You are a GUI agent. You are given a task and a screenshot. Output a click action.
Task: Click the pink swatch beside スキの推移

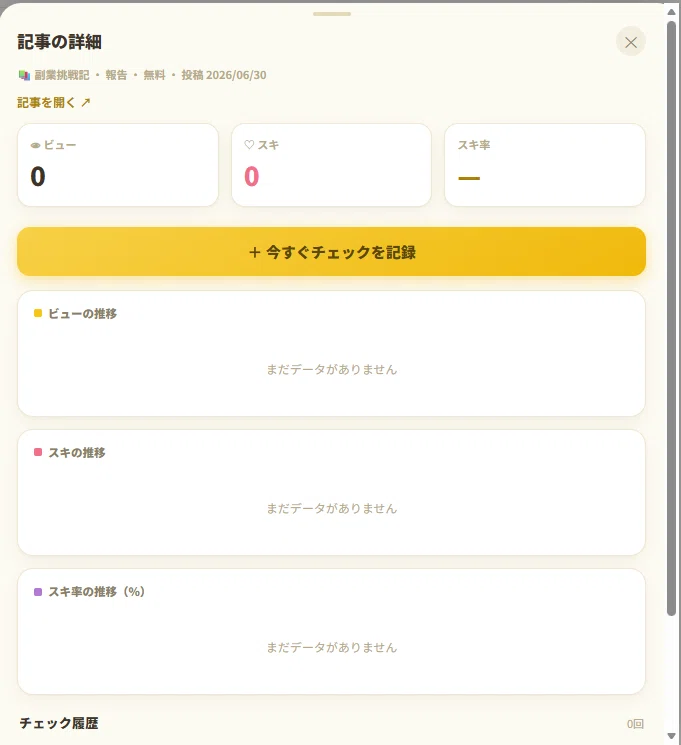[x=38, y=452]
